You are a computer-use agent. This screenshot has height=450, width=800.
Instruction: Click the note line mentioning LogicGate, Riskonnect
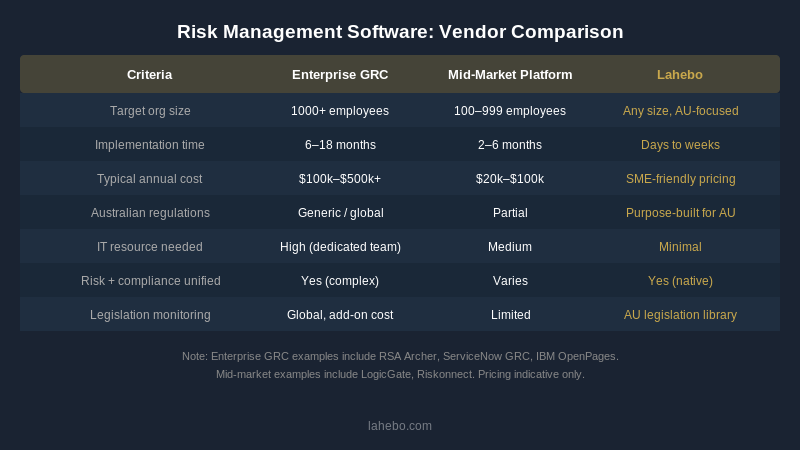400,374
